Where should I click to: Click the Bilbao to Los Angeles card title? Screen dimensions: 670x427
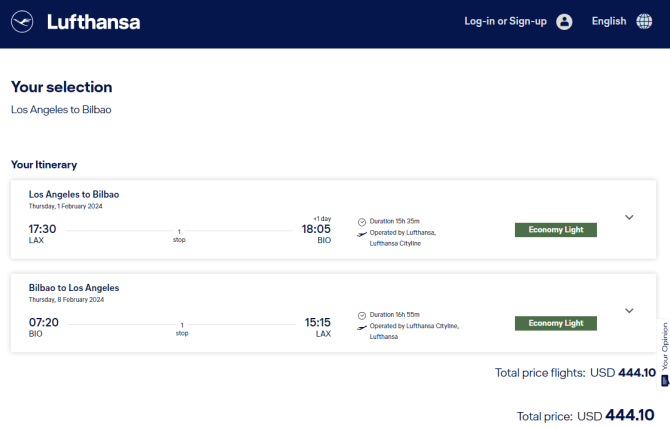74,288
